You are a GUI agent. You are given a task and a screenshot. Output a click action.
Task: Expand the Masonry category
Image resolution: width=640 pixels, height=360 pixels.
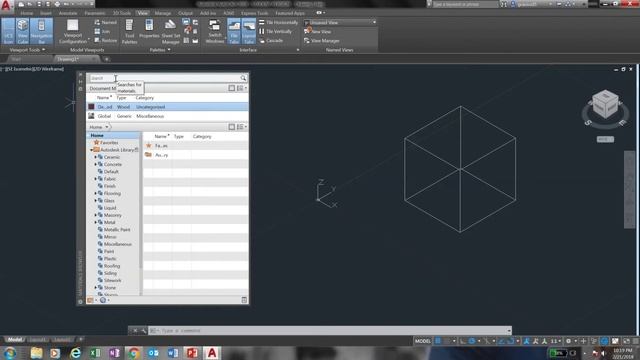tap(96, 215)
